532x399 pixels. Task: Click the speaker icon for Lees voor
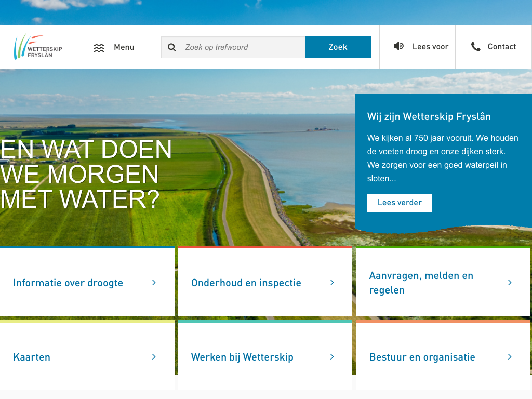point(398,46)
